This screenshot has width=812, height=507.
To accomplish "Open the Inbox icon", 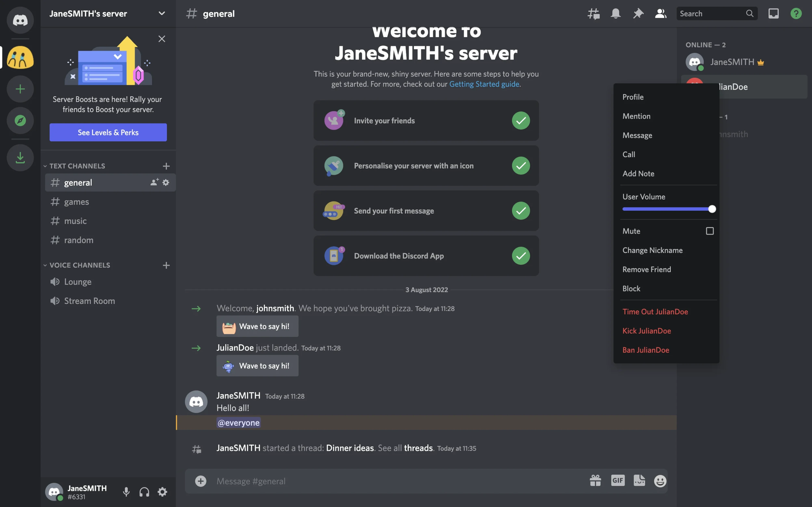I will point(773,14).
